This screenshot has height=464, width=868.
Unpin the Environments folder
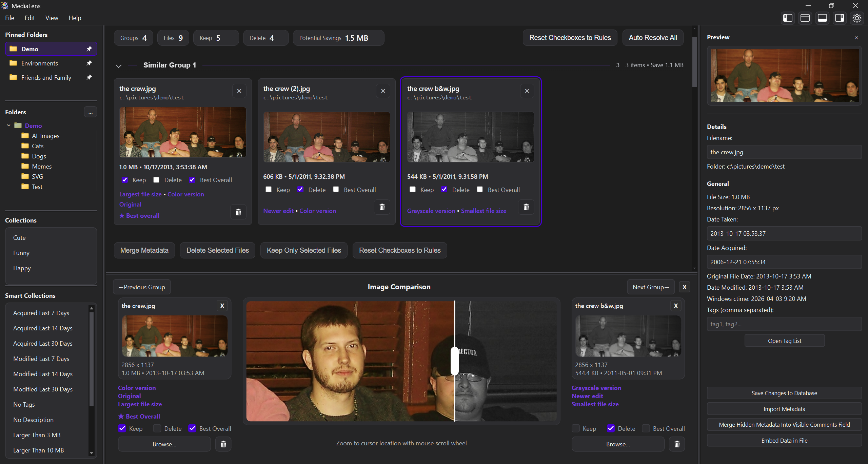pos(89,63)
